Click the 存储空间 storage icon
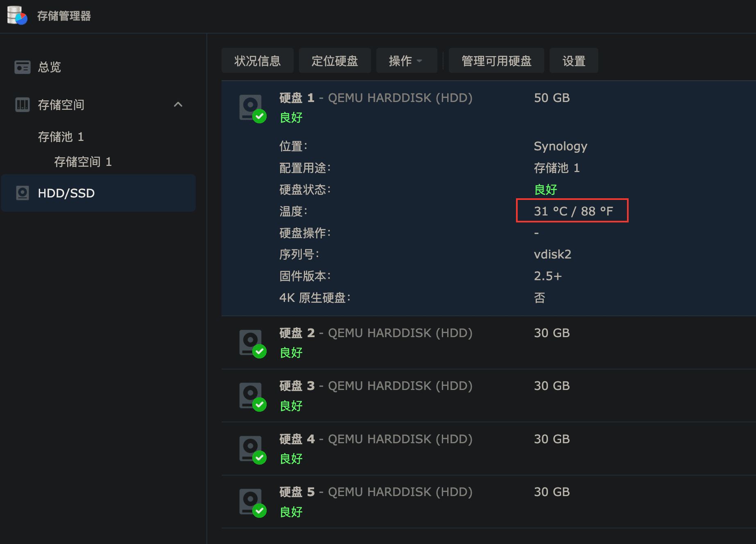The width and height of the screenshot is (756, 544). (x=23, y=105)
